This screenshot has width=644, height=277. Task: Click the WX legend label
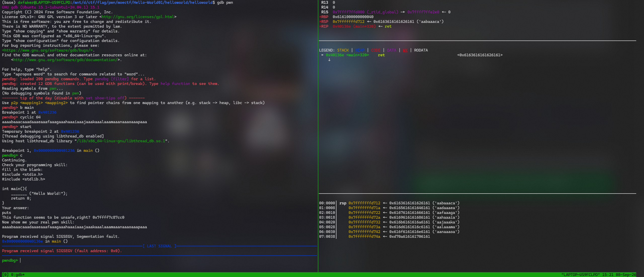(x=405, y=50)
